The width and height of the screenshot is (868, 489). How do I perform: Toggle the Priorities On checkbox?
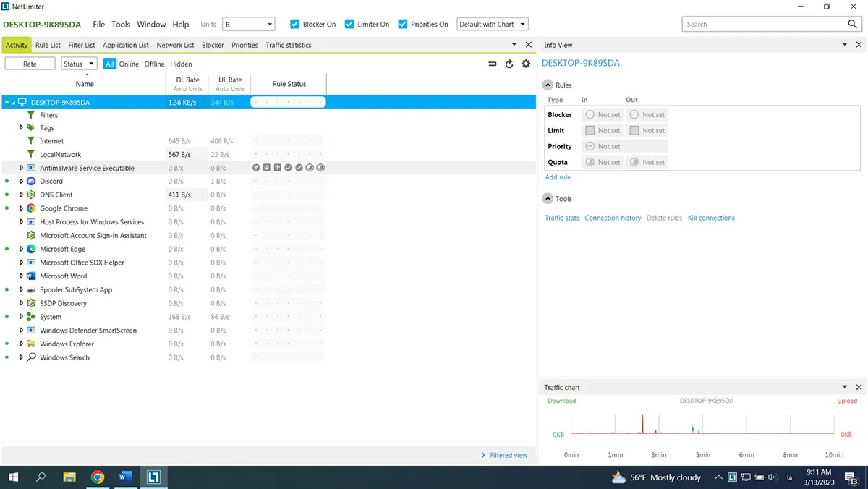coord(403,24)
